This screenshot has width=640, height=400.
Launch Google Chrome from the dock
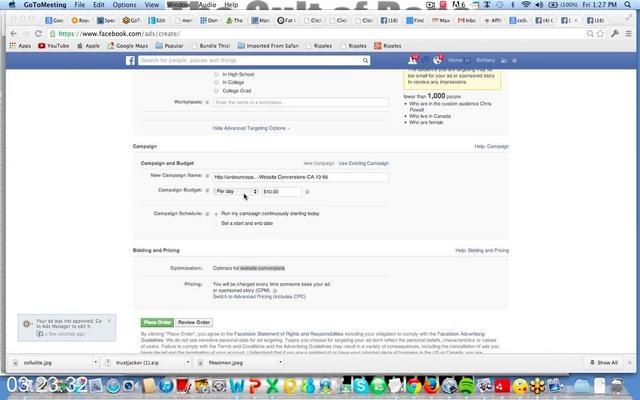413,385
